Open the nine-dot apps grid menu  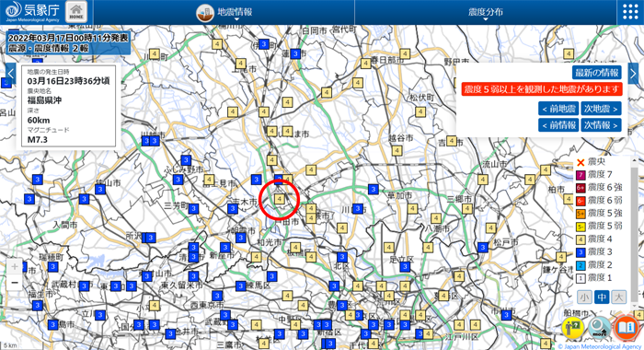630,12
